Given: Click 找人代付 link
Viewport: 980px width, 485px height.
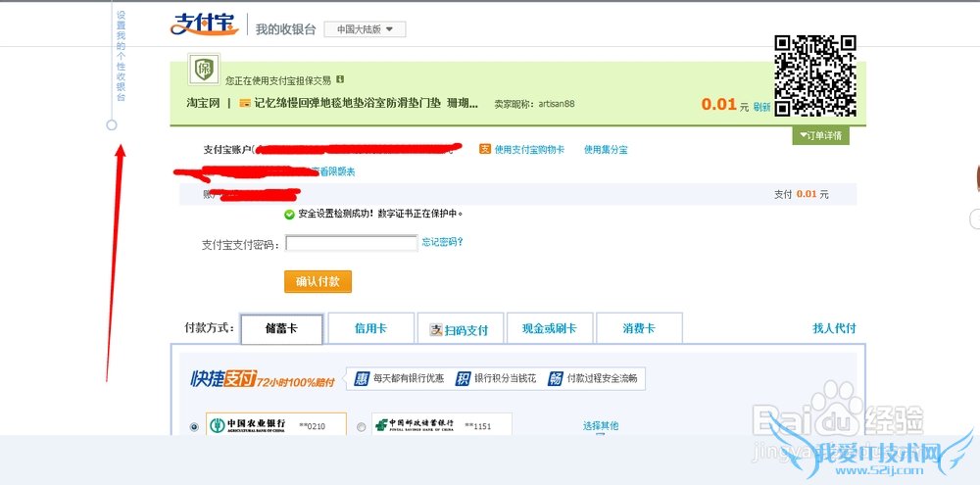Looking at the screenshot, I should (834, 328).
